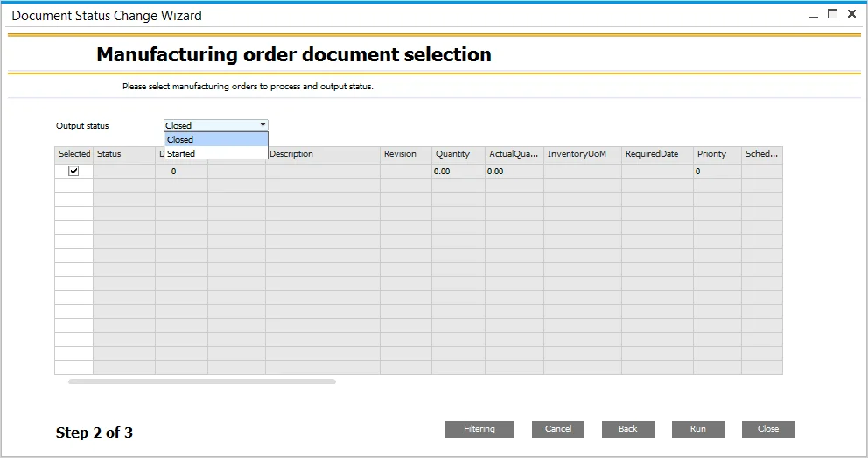Select the RequiredDate column header
The width and height of the screenshot is (868, 458).
pyautogui.click(x=656, y=154)
